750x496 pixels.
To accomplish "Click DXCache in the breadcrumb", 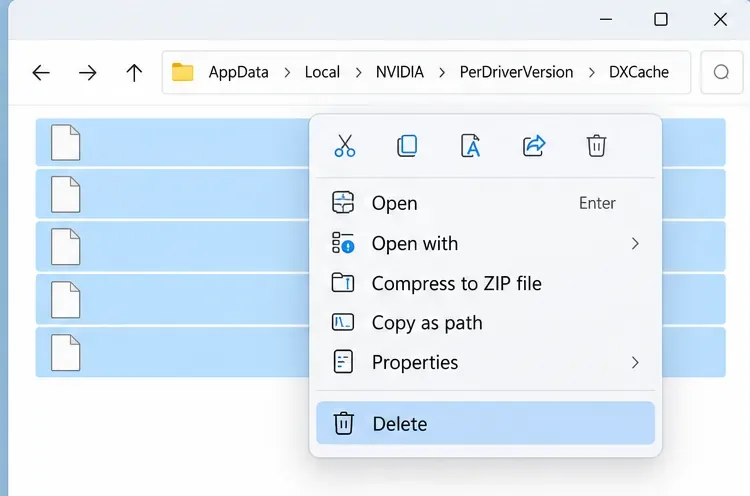I will point(639,72).
